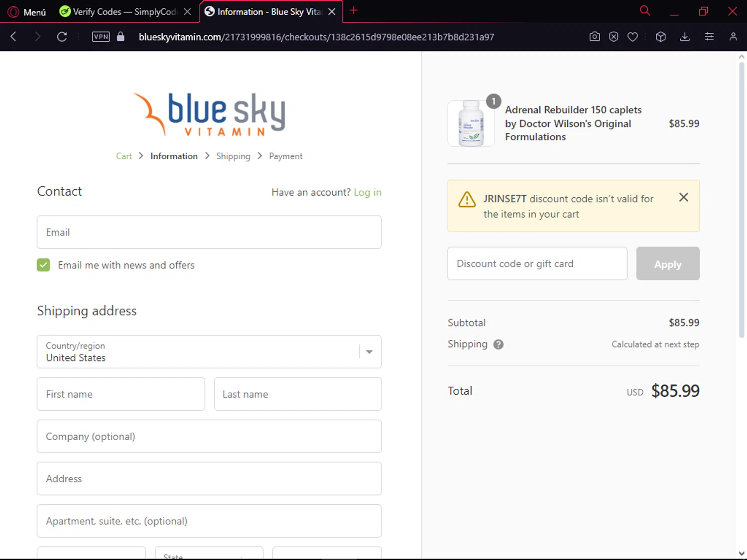The width and height of the screenshot is (747, 560).
Task: Click the discount warning triangle icon
Action: click(x=467, y=199)
